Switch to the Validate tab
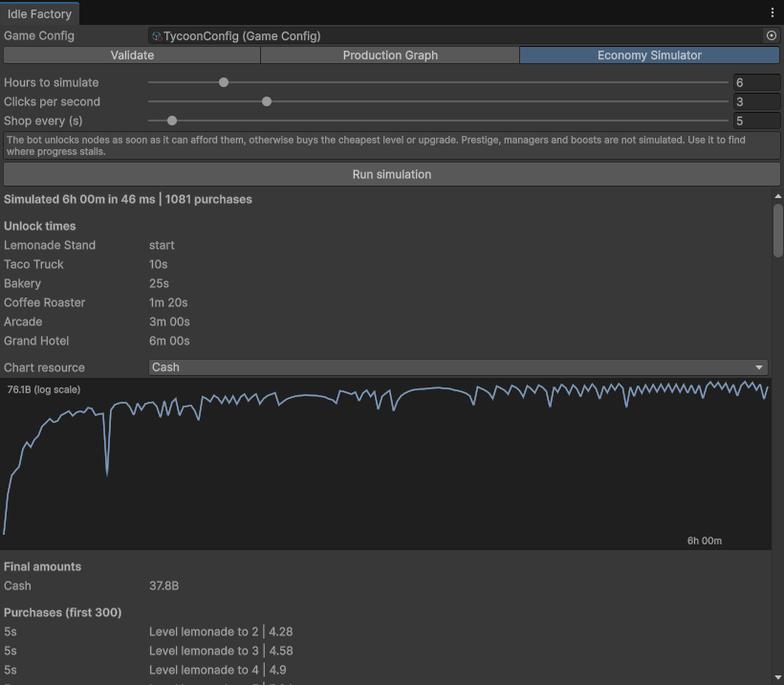Viewport: 784px width, 685px height. (132, 55)
